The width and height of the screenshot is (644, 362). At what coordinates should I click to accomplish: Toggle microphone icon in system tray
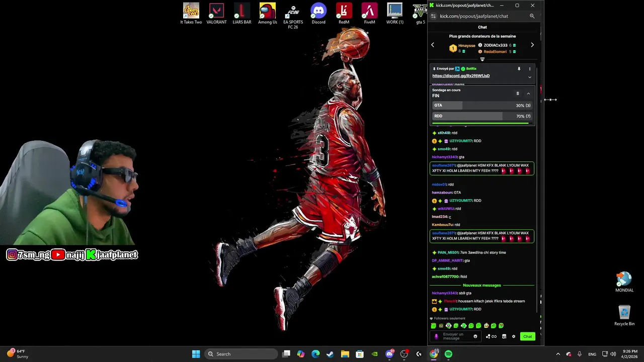click(580, 354)
